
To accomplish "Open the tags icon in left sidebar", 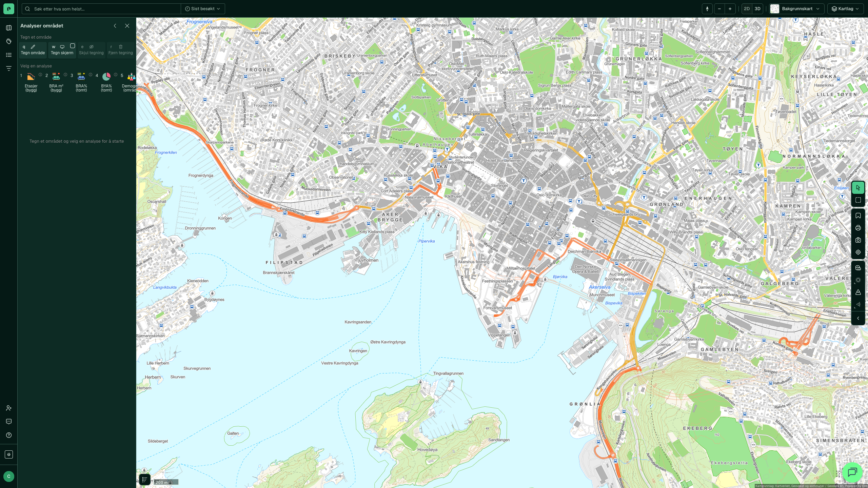I will [x=9, y=41].
